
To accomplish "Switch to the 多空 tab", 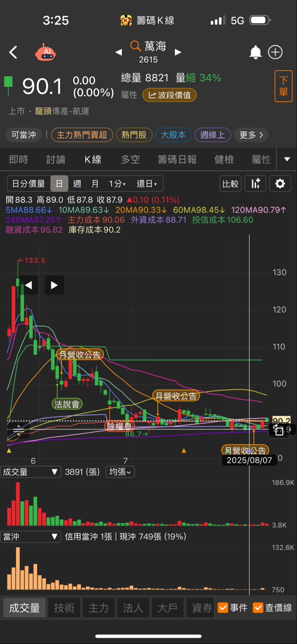I will [x=130, y=159].
